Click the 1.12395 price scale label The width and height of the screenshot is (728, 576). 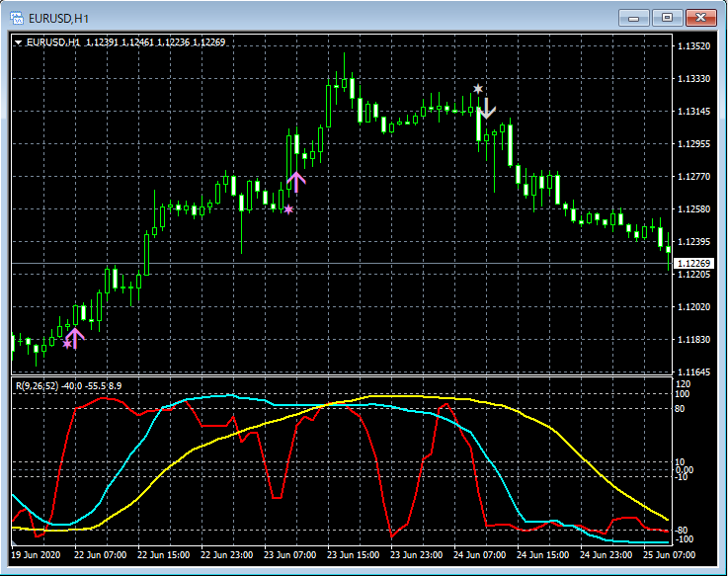693,241
